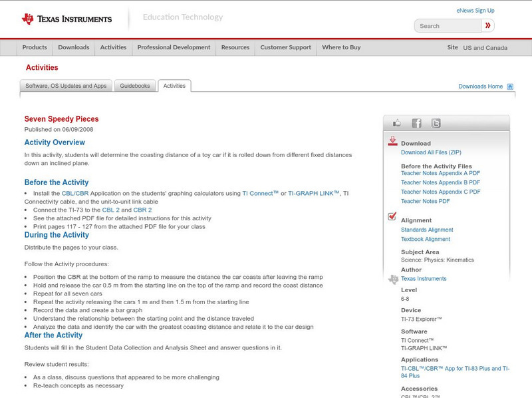532x398 pixels.
Task: Open Standards Alignment link
Action: 427,230
